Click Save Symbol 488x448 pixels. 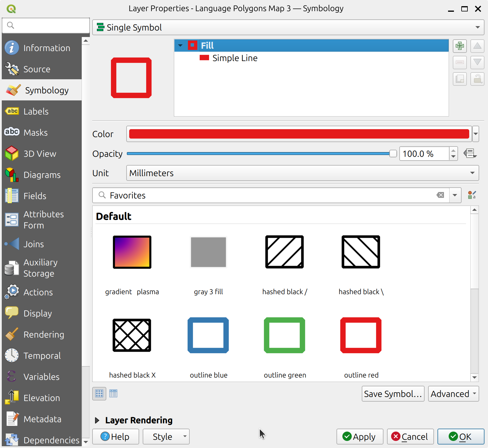click(393, 394)
